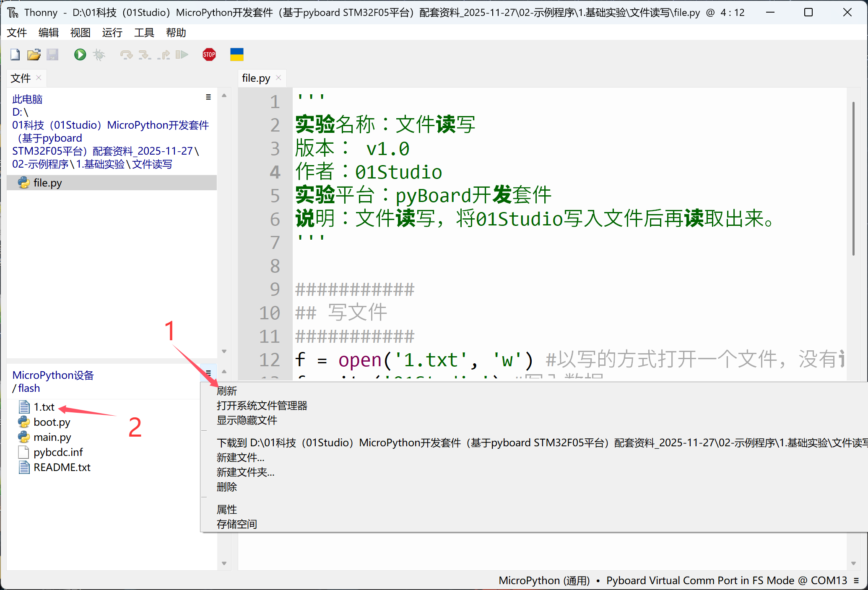The width and height of the screenshot is (868, 590).
Task: Click the Ukraine flag icon
Action: coord(236,54)
